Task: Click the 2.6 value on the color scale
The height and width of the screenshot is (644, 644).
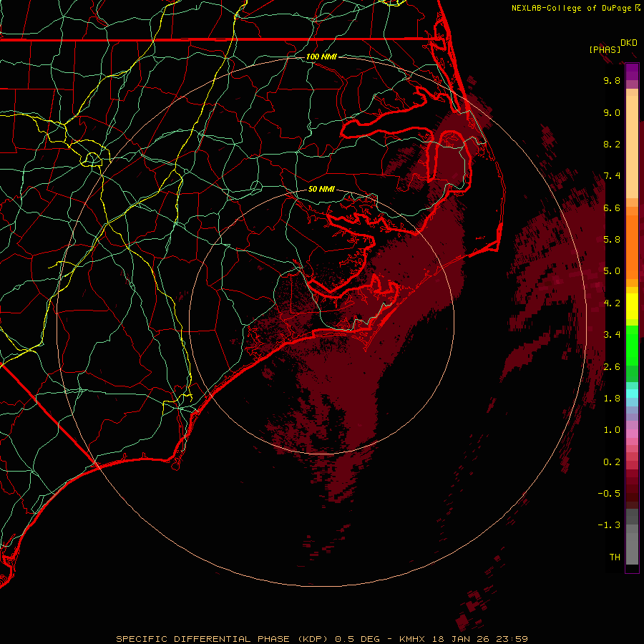Action: 612,367
